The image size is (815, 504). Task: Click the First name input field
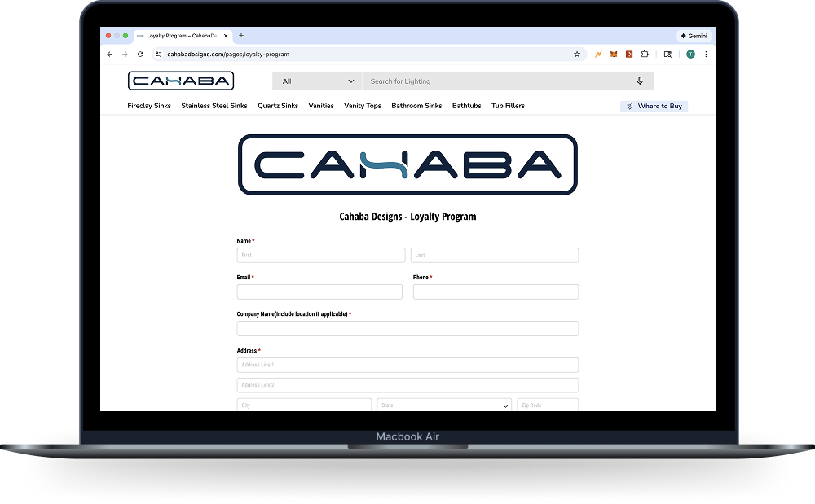point(320,255)
